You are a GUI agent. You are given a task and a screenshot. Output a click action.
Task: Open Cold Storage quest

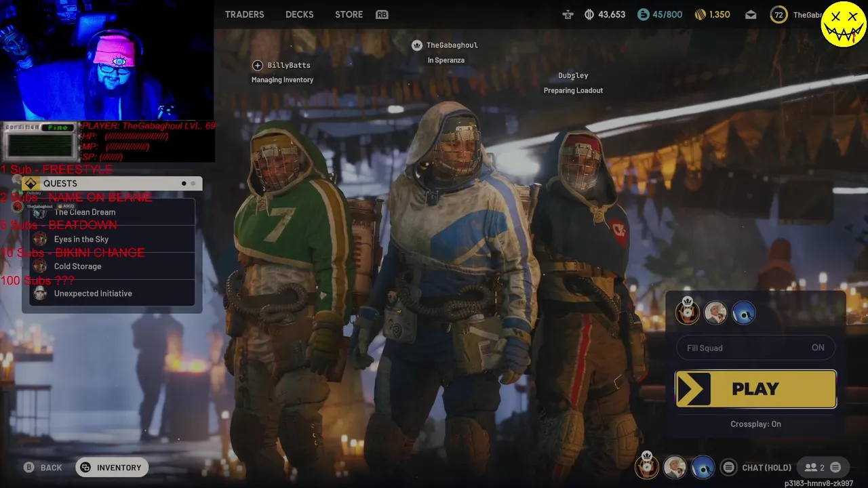(x=113, y=266)
